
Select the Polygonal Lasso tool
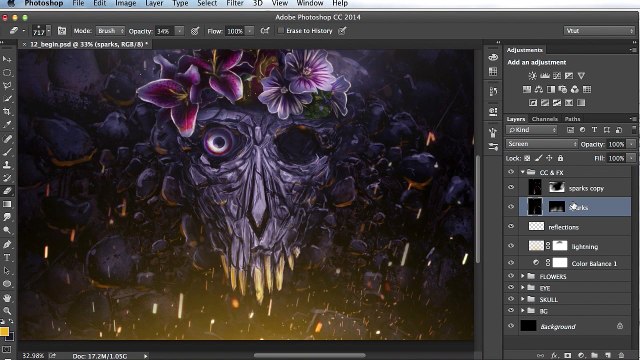click(x=7, y=86)
